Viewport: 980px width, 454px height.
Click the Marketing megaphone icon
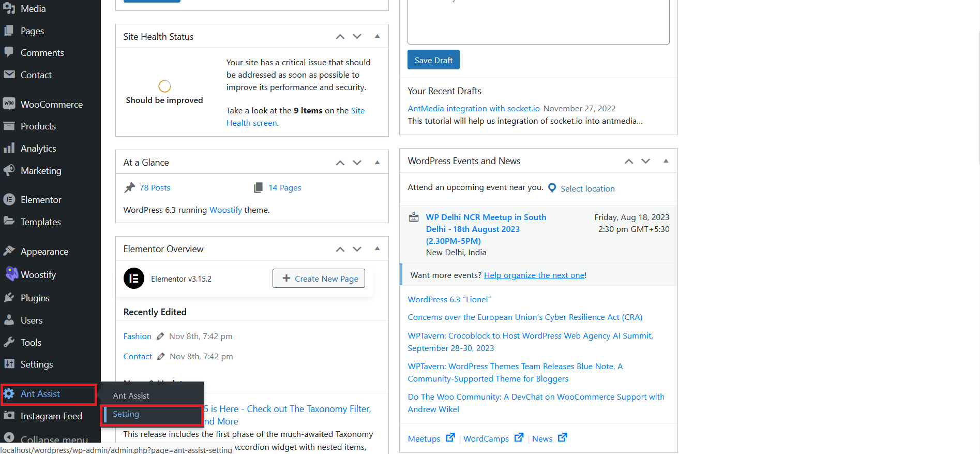[9, 170]
